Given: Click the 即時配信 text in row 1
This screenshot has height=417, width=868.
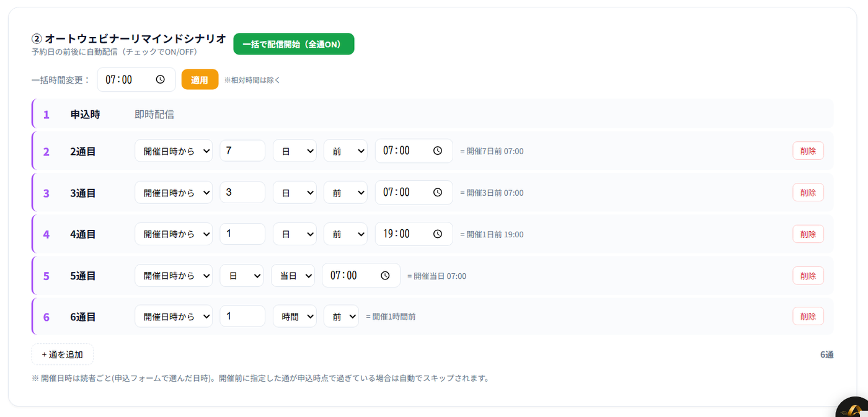Looking at the screenshot, I should (154, 114).
